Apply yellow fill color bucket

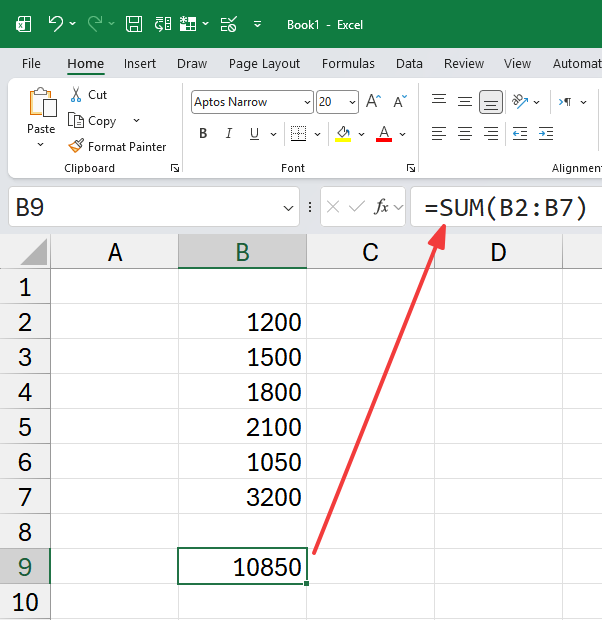(343, 134)
